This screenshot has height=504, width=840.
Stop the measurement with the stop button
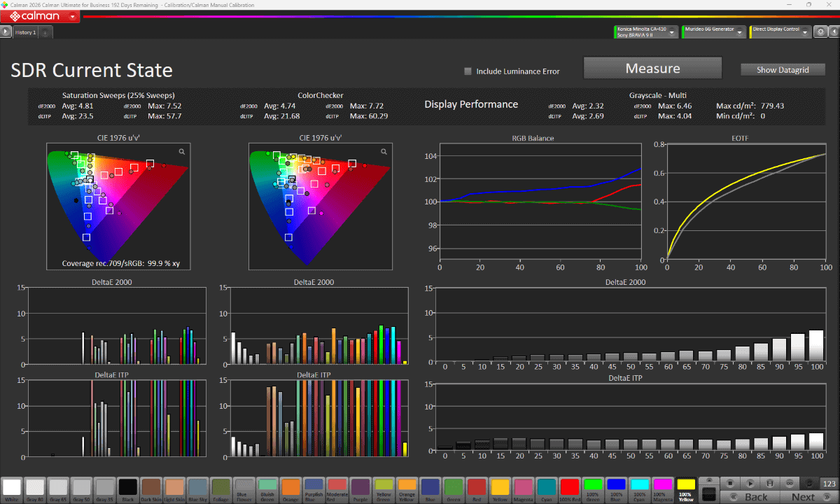point(730,483)
